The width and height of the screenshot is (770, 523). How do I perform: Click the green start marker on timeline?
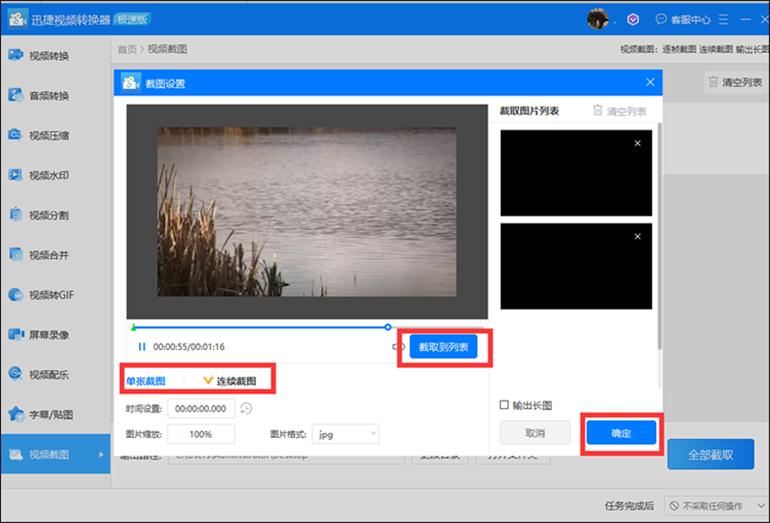(133, 327)
